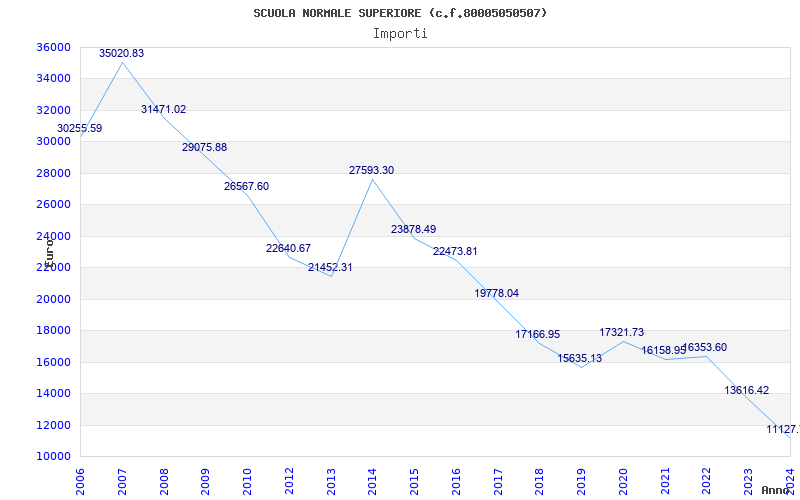Select the y-axis value 14000

(54, 393)
